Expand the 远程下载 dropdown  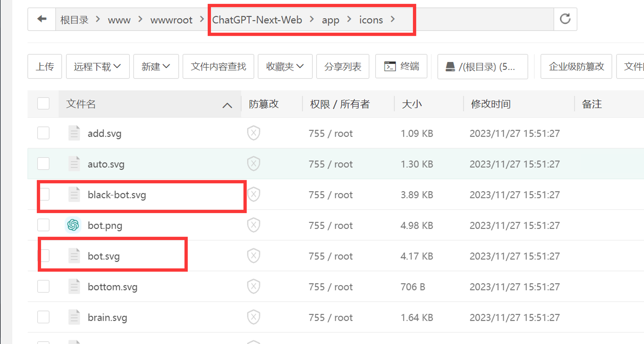coord(98,66)
